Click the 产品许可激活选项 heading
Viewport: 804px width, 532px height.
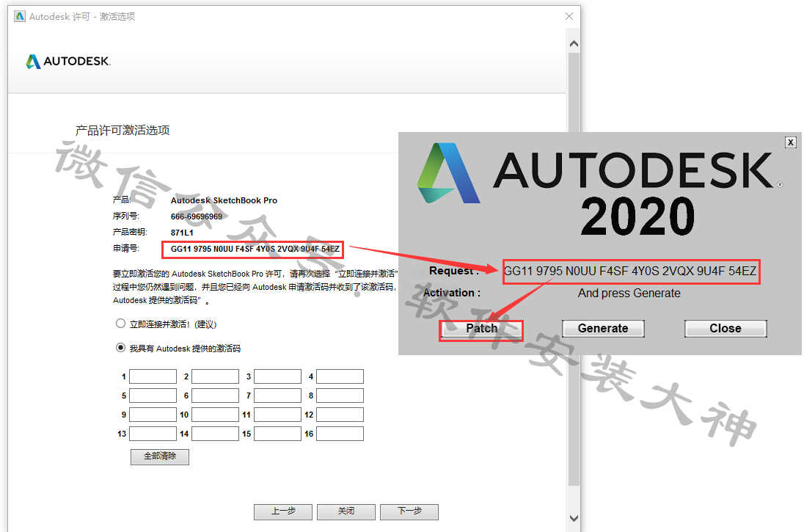tap(123, 131)
